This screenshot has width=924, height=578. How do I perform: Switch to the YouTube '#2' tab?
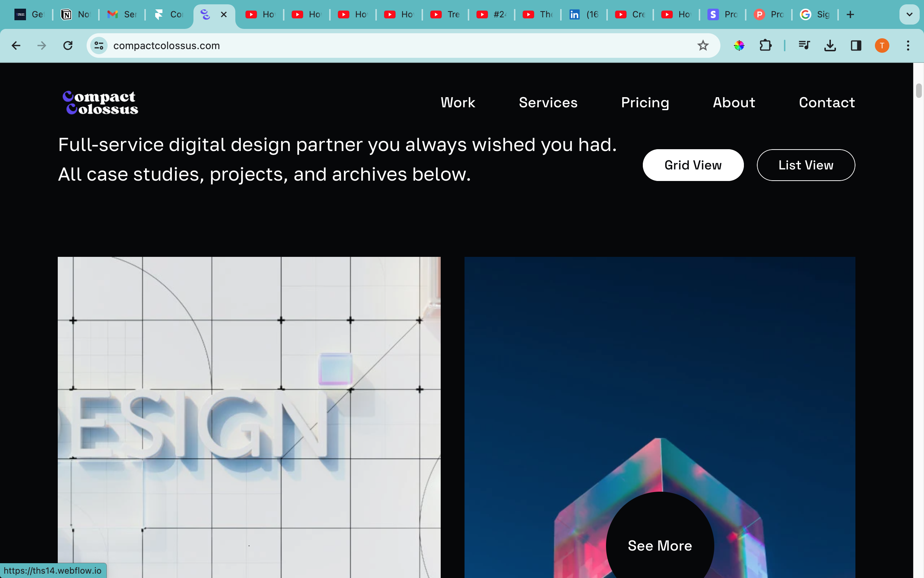pyautogui.click(x=491, y=14)
